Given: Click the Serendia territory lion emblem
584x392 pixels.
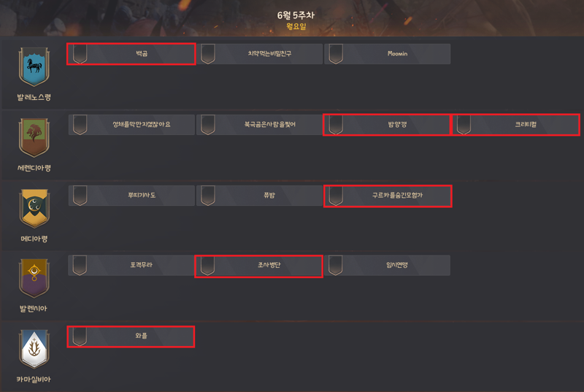Looking at the screenshot, I should click(x=34, y=137).
